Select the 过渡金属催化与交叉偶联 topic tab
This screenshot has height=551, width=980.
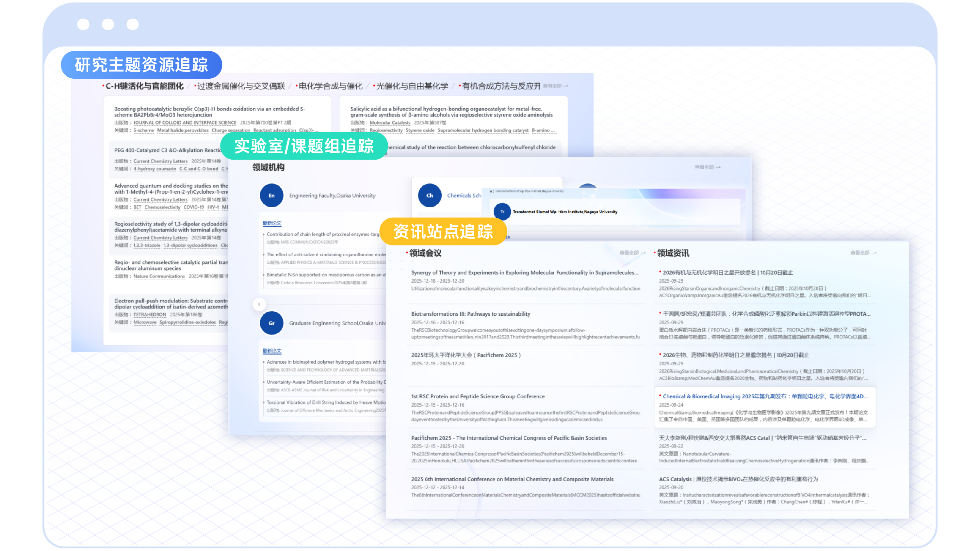[241, 86]
